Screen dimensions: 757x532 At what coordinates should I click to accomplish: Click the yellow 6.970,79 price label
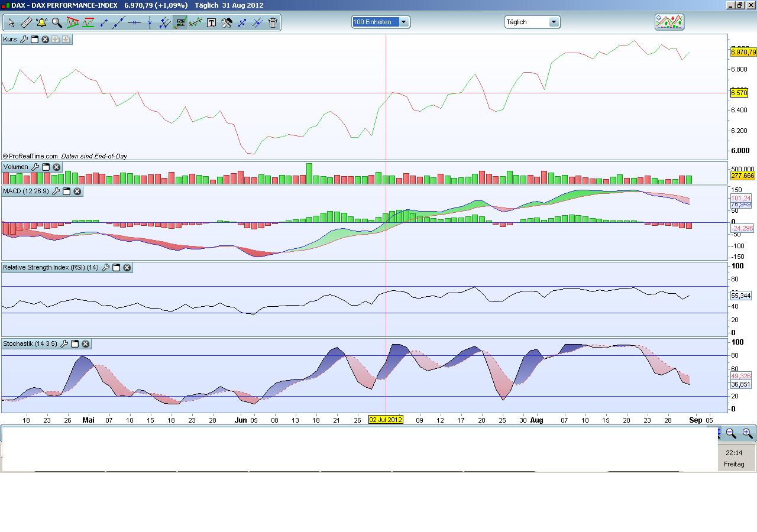pos(743,52)
